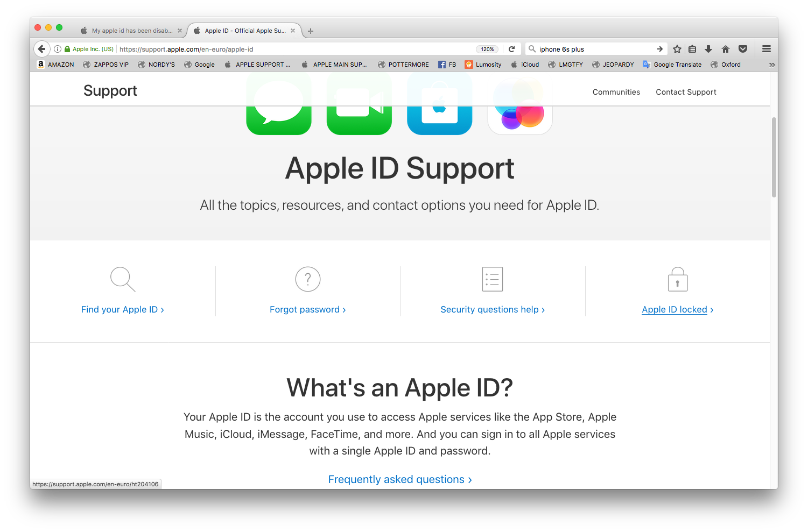The width and height of the screenshot is (808, 532).
Task: Click the green padlock in the address bar
Action: coord(67,49)
